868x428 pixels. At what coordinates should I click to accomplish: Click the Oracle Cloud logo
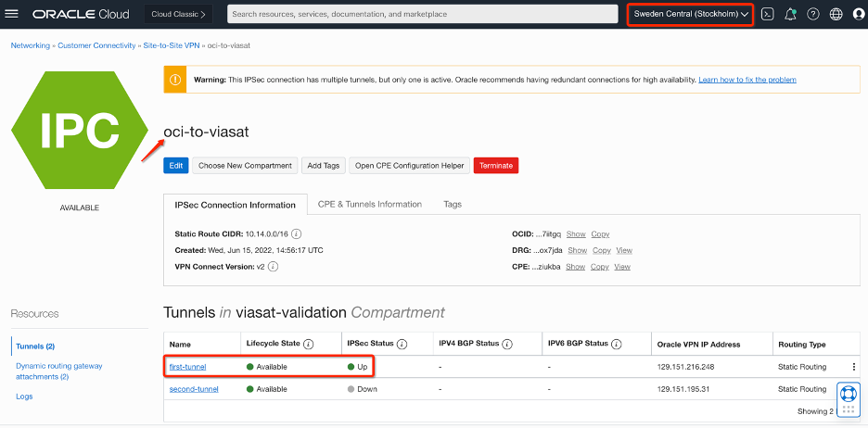[x=81, y=15]
